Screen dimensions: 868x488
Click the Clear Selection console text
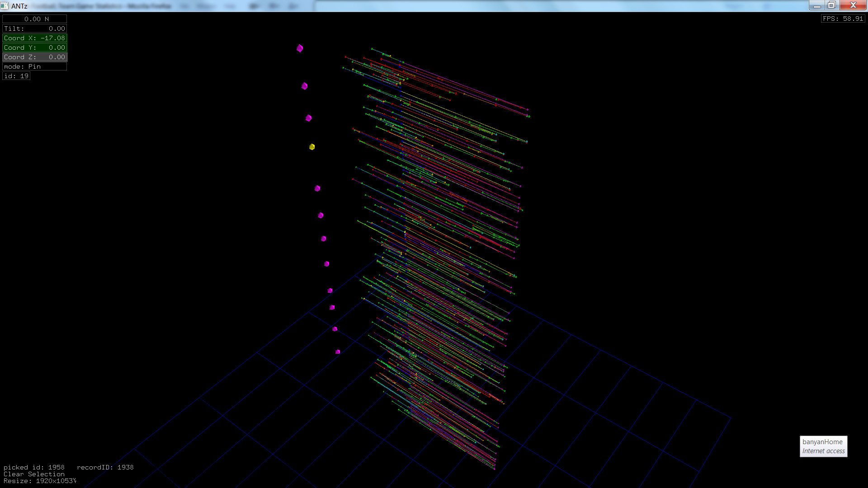(x=34, y=474)
